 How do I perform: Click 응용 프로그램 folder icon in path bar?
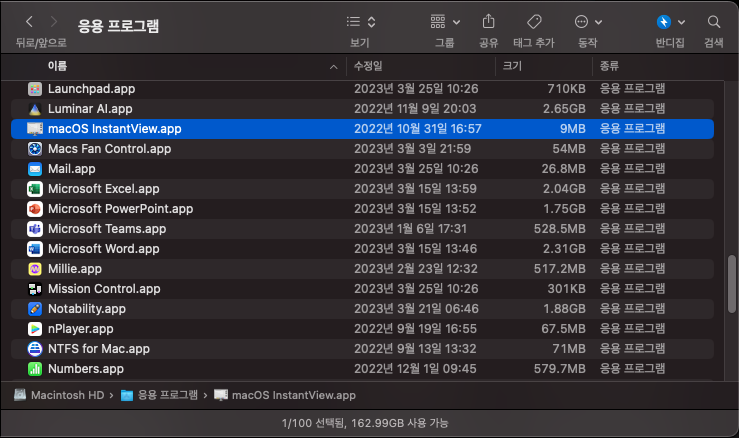coord(127,395)
